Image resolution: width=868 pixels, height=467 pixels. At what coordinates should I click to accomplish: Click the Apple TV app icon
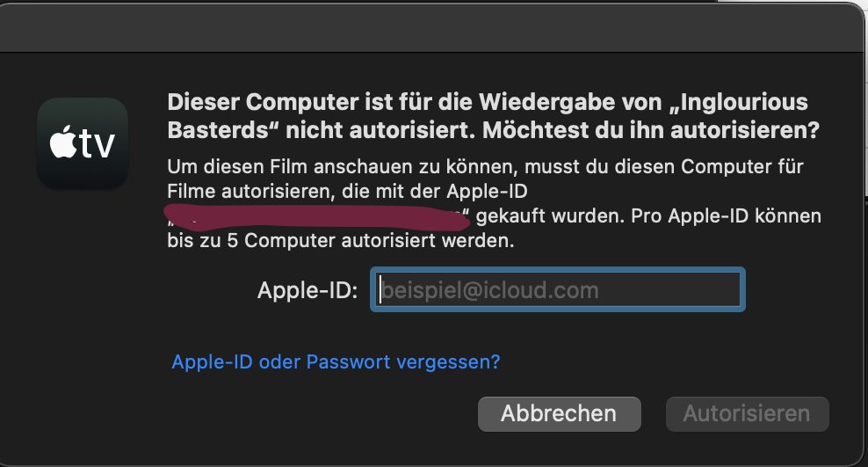pyautogui.click(x=83, y=142)
